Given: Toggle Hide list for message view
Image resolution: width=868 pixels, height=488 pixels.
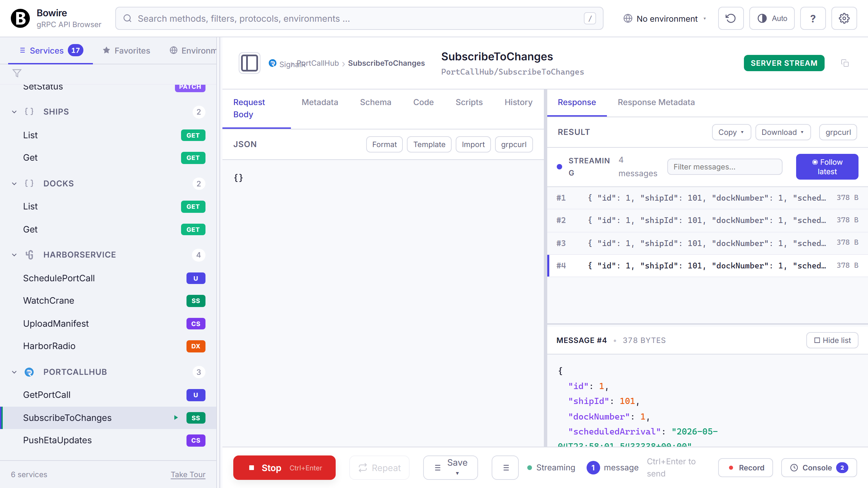Looking at the screenshot, I should [832, 340].
